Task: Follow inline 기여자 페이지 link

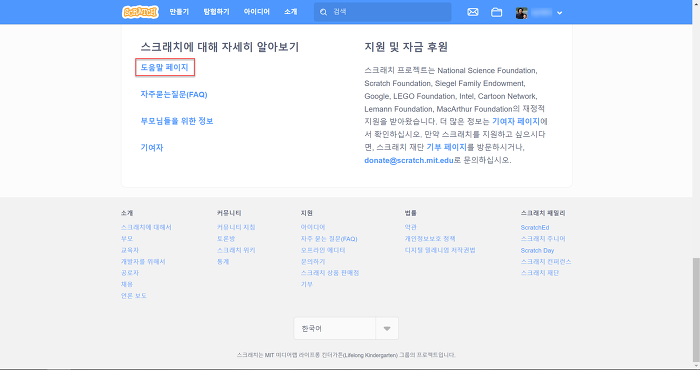Action: [516, 121]
